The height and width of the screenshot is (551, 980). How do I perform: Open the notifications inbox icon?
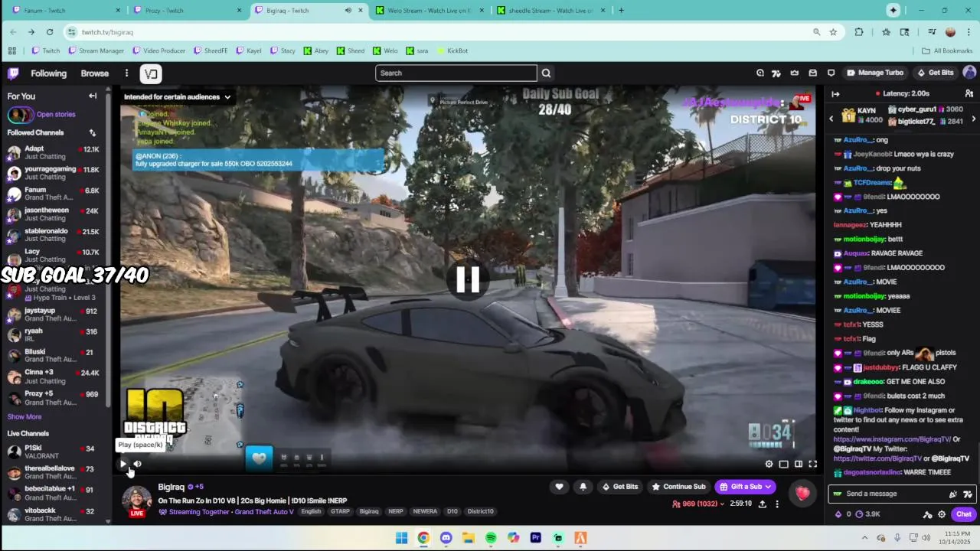click(x=812, y=73)
